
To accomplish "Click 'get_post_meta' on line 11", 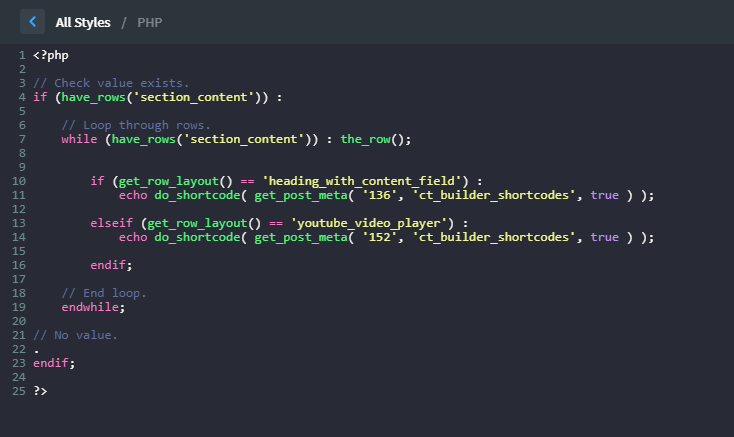I will [x=301, y=195].
